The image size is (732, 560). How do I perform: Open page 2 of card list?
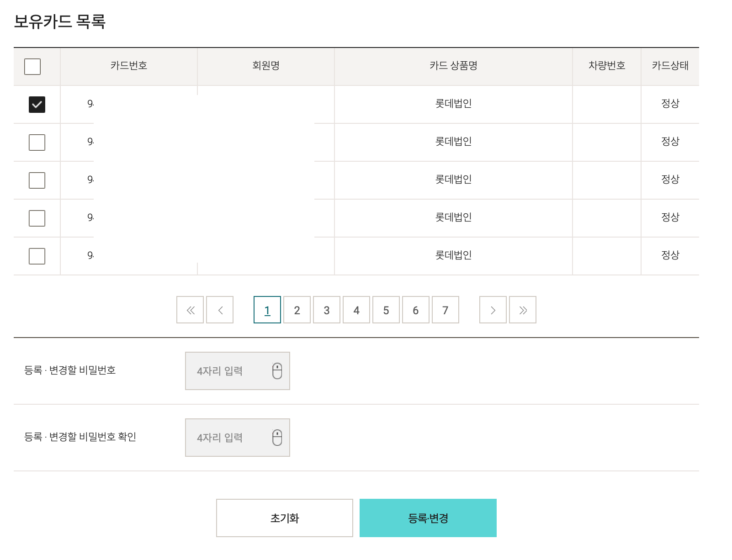coord(297,310)
